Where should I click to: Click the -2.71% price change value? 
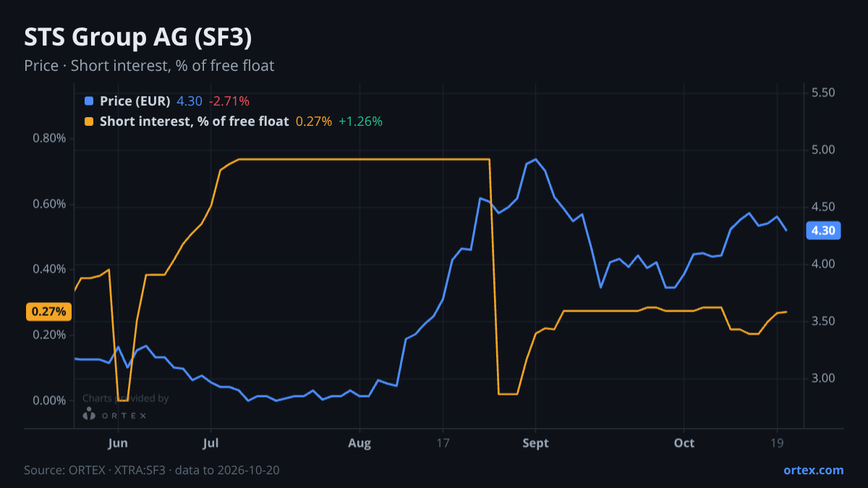point(229,101)
